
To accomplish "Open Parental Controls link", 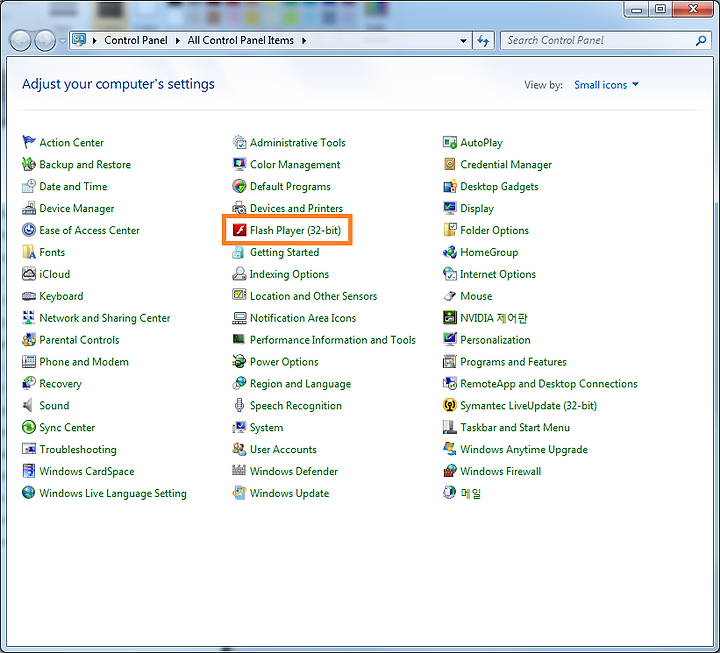I will [x=79, y=340].
